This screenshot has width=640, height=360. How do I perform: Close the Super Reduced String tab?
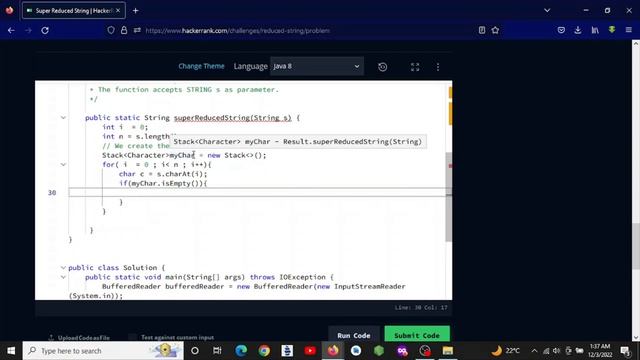pos(118,11)
